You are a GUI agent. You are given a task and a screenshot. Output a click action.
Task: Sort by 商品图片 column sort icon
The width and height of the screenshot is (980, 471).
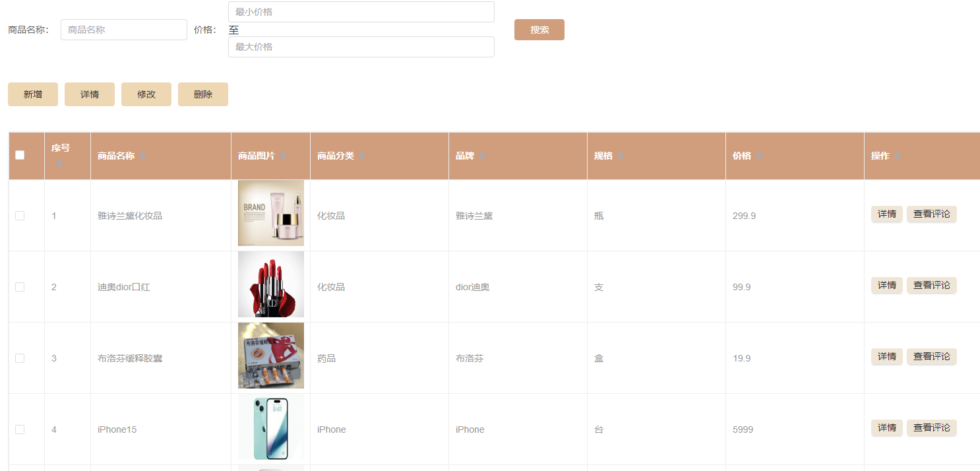click(282, 156)
